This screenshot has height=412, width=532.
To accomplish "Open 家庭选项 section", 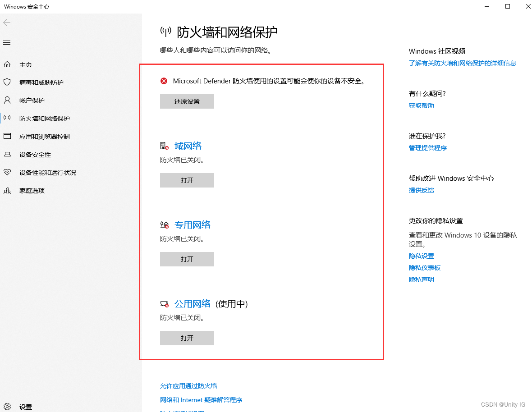I will (x=32, y=191).
